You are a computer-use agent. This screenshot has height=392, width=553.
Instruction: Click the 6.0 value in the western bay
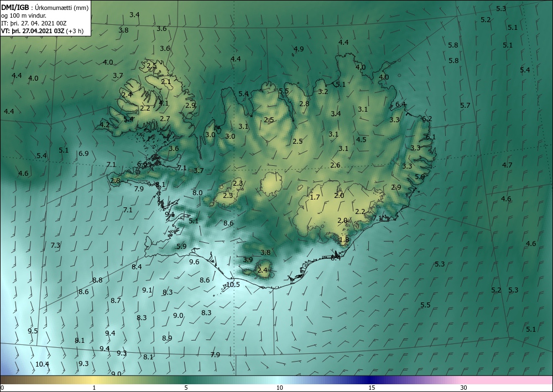pyautogui.click(x=142, y=164)
